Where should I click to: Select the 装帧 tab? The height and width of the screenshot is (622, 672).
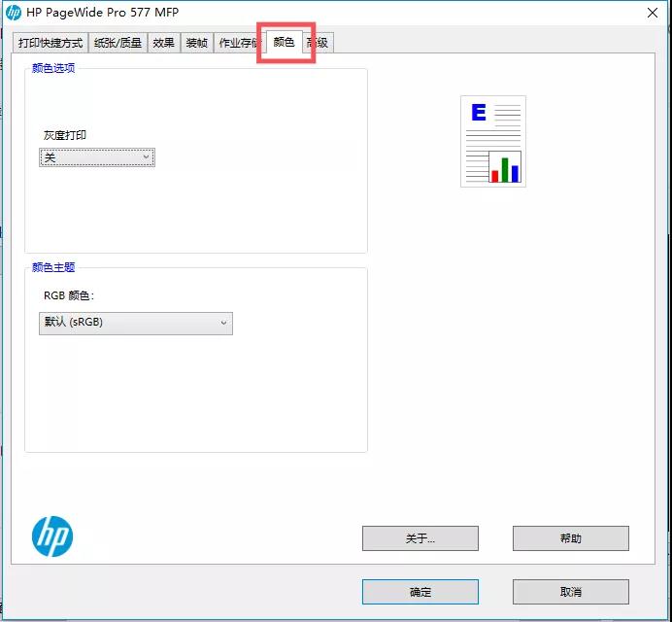tap(197, 43)
